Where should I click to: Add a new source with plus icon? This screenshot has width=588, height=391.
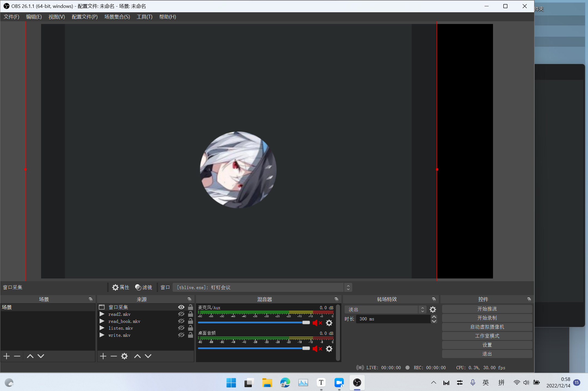tap(103, 356)
